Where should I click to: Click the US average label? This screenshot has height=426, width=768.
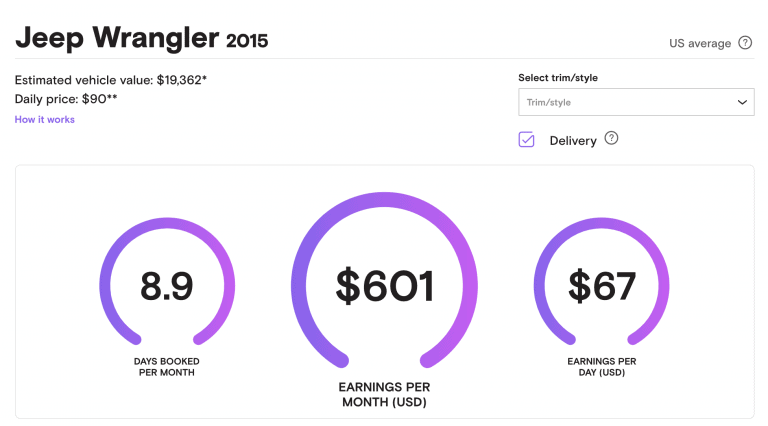tap(700, 43)
